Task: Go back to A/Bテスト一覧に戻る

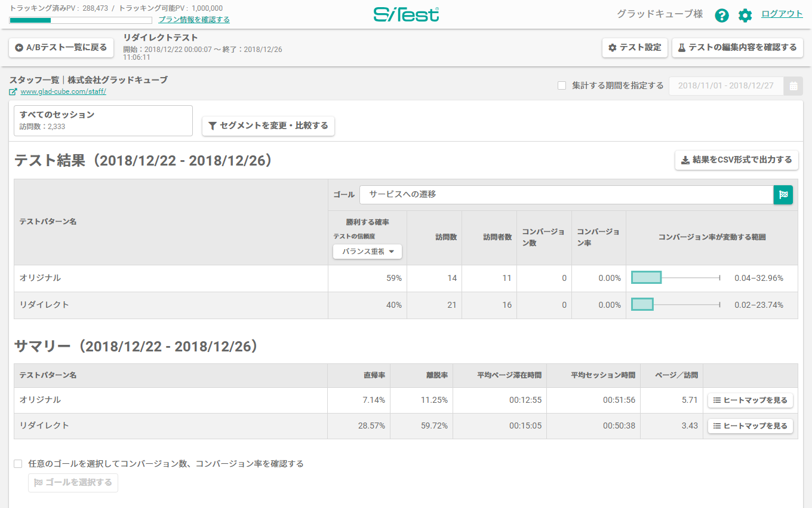Action: pyautogui.click(x=61, y=48)
